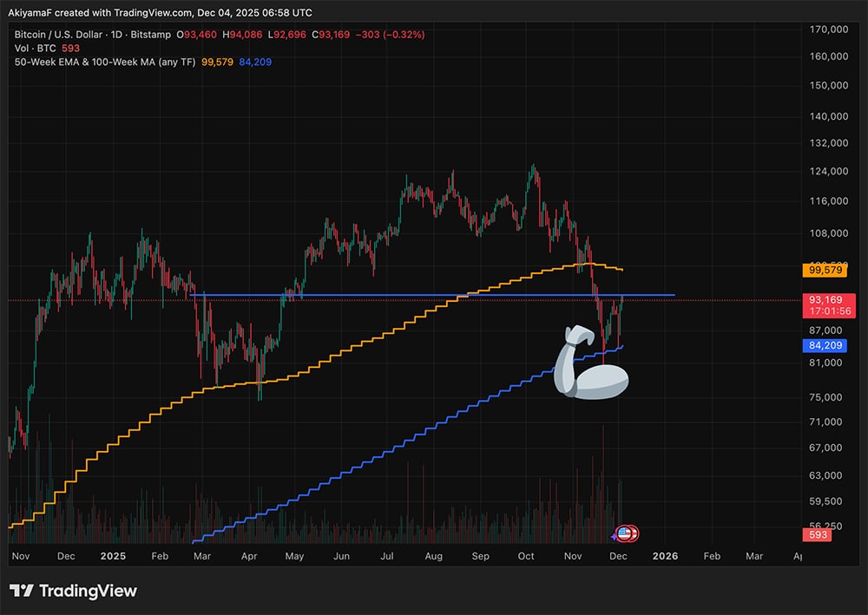
Task: Click the orange 99,579 price axis label
Action: click(825, 270)
